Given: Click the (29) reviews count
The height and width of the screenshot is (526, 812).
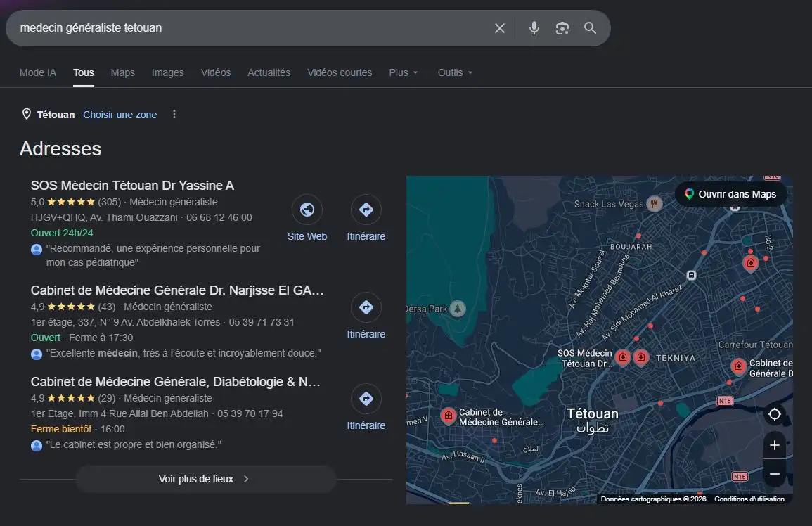Looking at the screenshot, I should [x=107, y=398].
